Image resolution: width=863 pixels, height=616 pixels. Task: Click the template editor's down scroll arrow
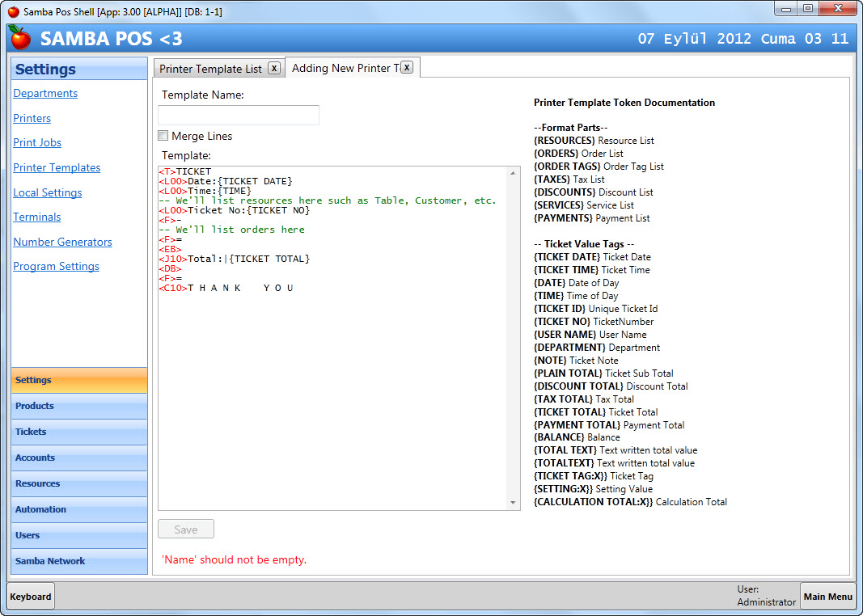coord(513,503)
